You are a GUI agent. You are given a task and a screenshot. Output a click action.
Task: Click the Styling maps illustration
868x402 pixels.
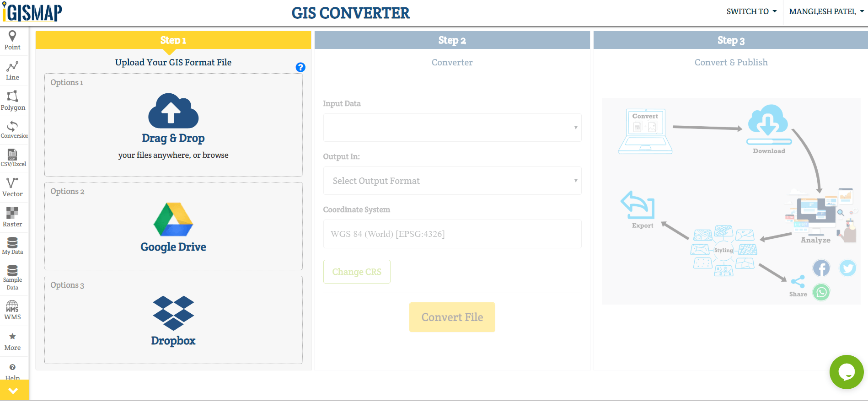723,250
